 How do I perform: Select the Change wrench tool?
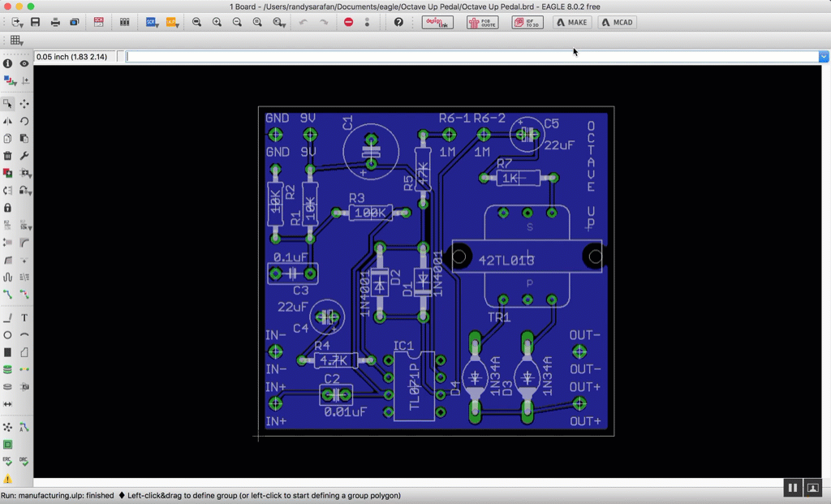[24, 155]
